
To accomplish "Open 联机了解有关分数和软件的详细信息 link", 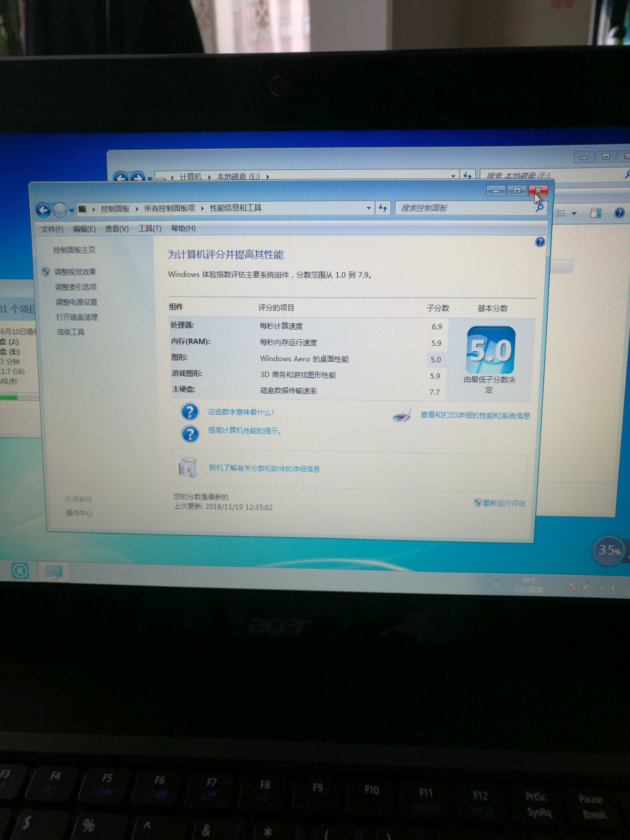I will (x=265, y=469).
